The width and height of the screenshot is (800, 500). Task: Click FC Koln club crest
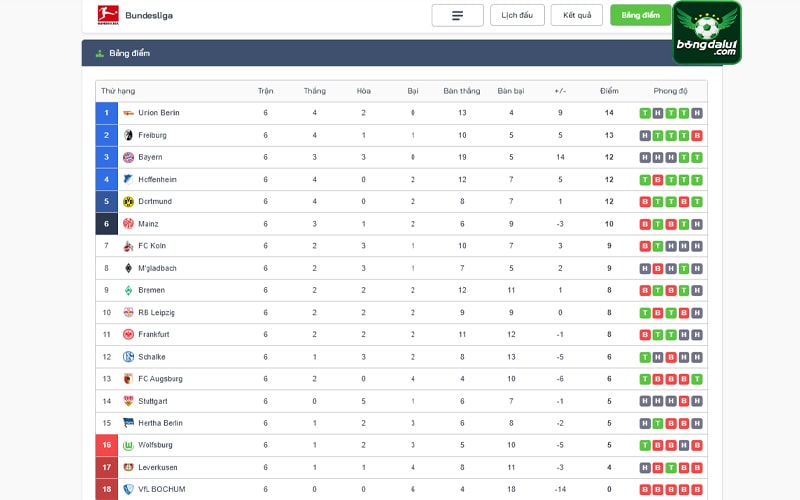(x=129, y=246)
